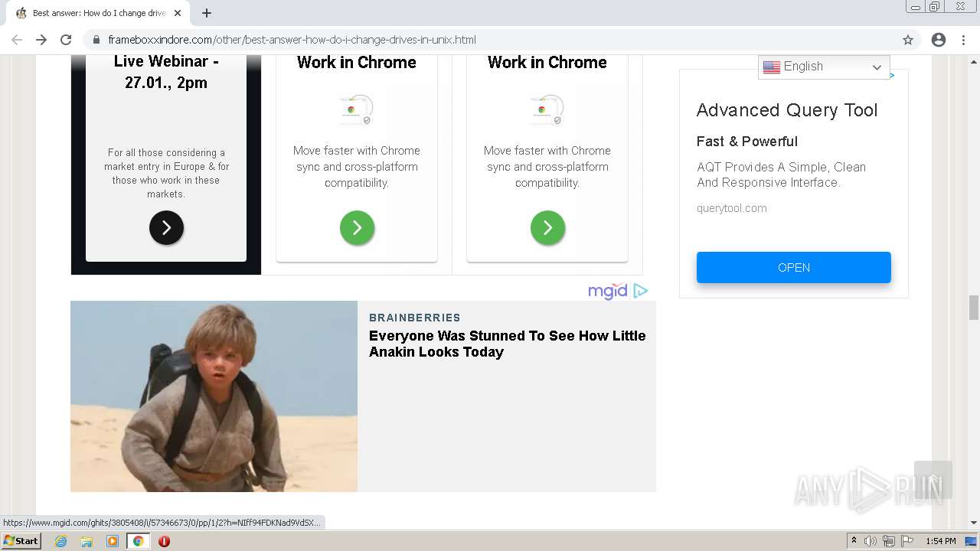Show hidden tray icons arrow
The height and width of the screenshot is (551, 980).
coord(854,541)
